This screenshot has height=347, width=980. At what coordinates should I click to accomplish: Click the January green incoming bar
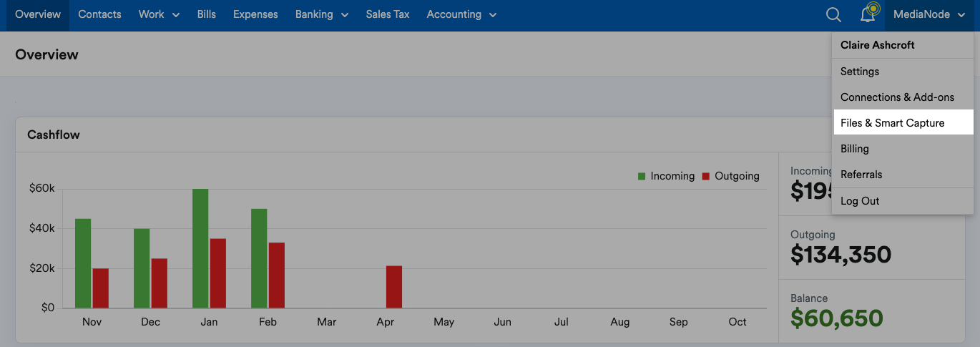point(200,248)
